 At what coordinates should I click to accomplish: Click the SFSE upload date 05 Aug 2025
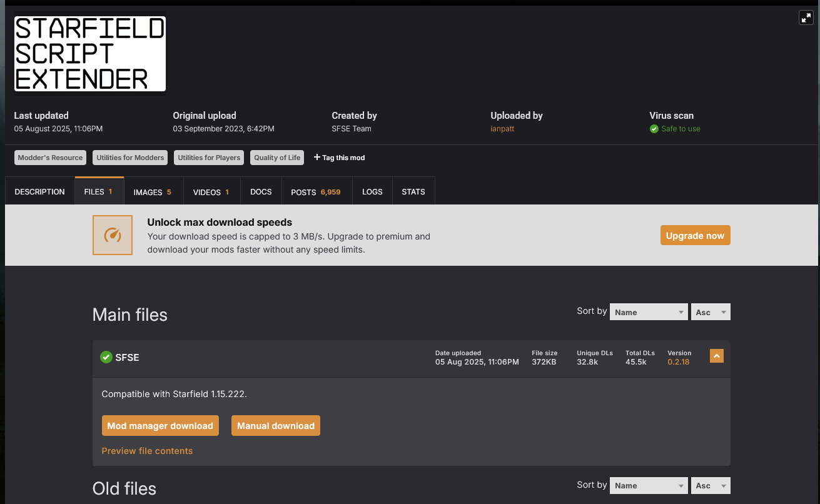tap(477, 362)
